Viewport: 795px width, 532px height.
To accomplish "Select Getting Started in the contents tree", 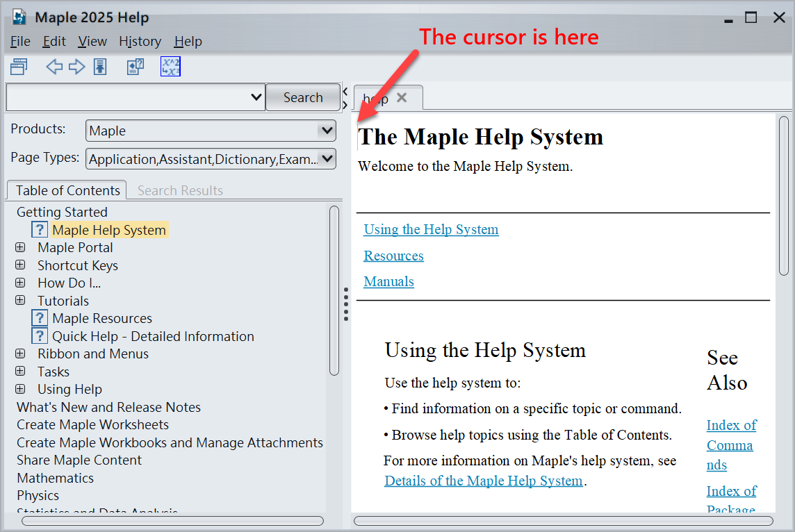I will pyautogui.click(x=62, y=212).
